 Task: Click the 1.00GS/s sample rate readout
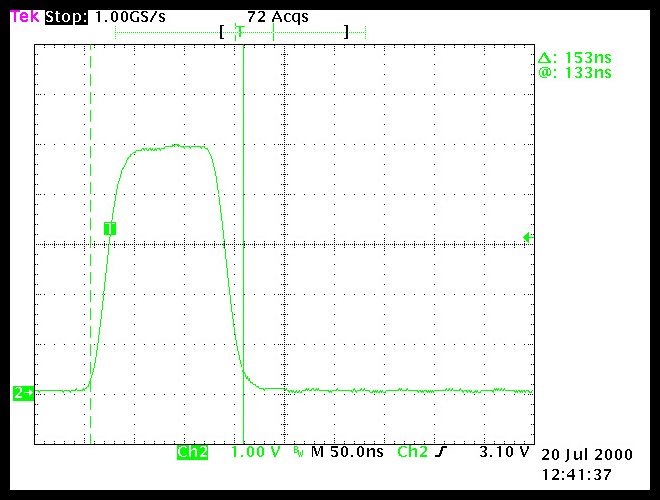pos(130,17)
